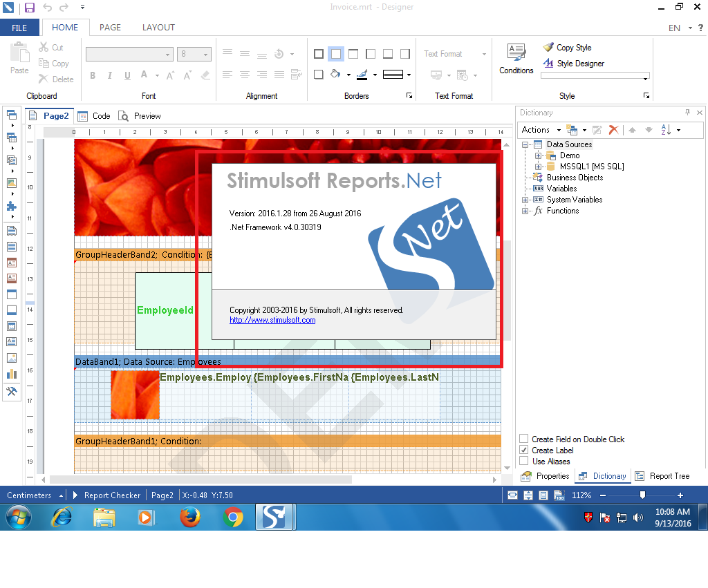Click the sort A-Z icon in Dictionary
708x588 pixels.
[x=666, y=130]
